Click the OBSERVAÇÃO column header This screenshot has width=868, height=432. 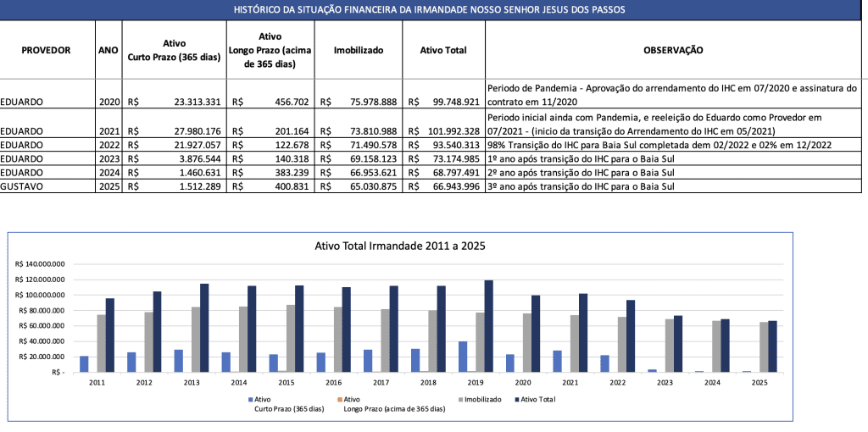(673, 50)
